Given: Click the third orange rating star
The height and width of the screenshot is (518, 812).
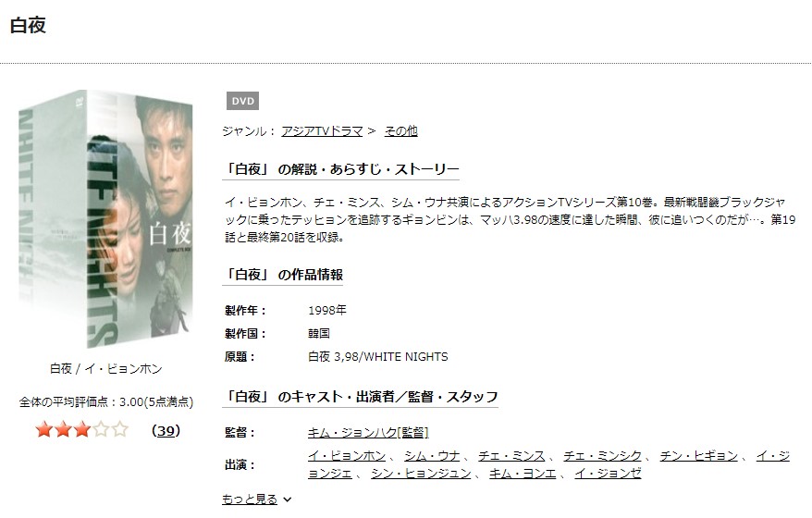Looking at the screenshot, I should coord(81,429).
